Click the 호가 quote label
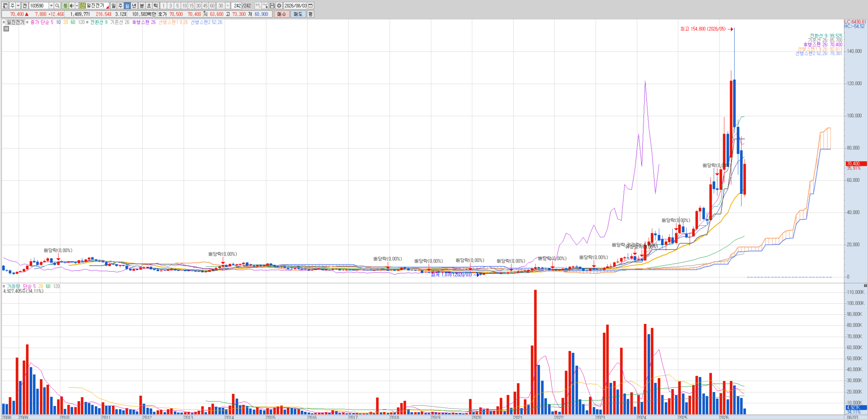 162,14
